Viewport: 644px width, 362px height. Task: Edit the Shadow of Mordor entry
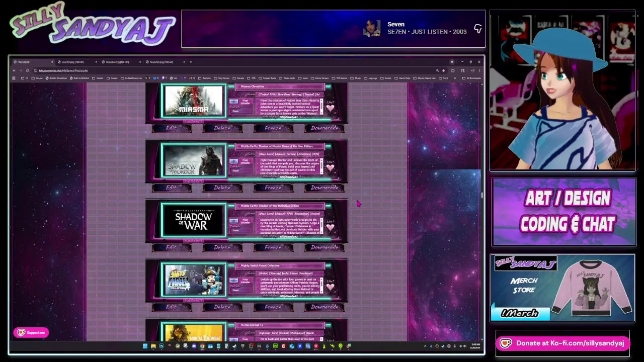[x=172, y=188]
